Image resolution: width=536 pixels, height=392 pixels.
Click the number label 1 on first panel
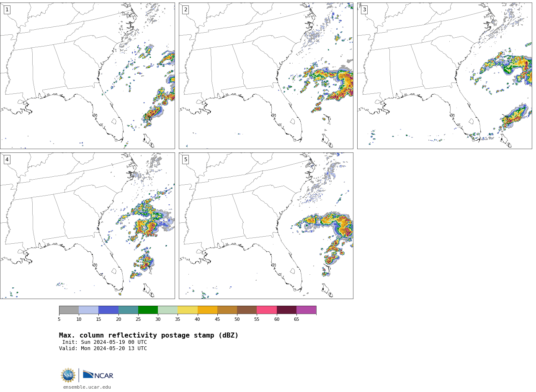[7, 10]
